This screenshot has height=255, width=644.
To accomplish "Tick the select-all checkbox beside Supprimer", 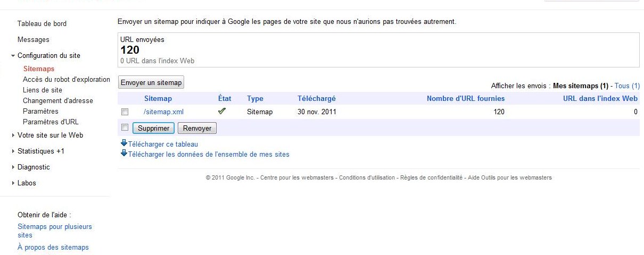I will coord(125,127).
